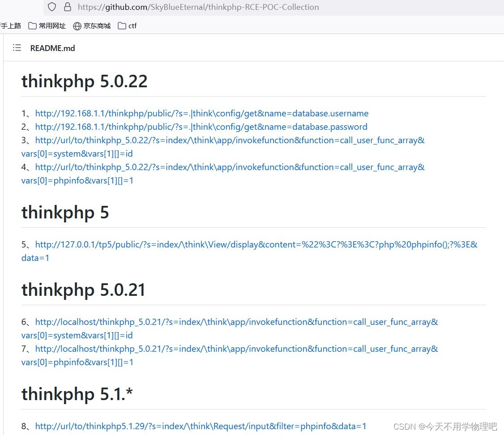Open link 5 tp5 View/display POC

click(x=256, y=245)
